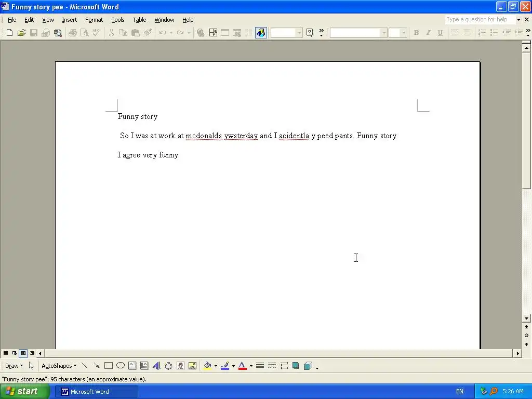
Task: Switch to Outline view
Action: (x=32, y=353)
